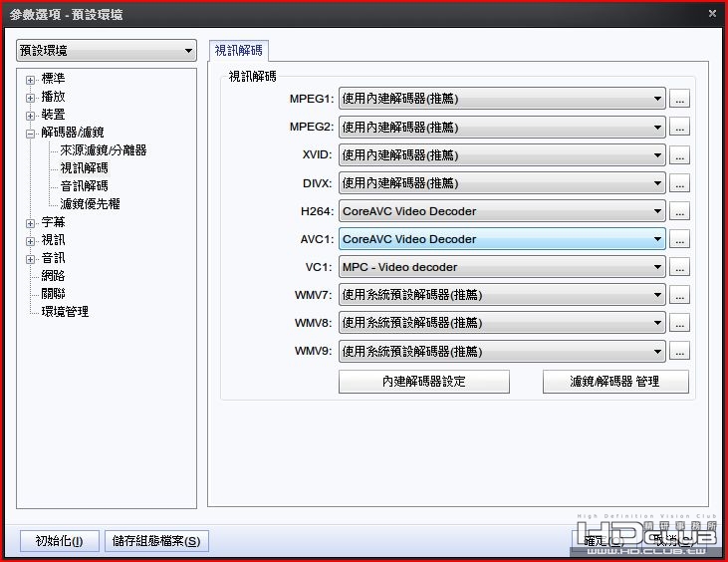The image size is (728, 562).
Task: Click the ... button next to WMV9
Action: 679,351
